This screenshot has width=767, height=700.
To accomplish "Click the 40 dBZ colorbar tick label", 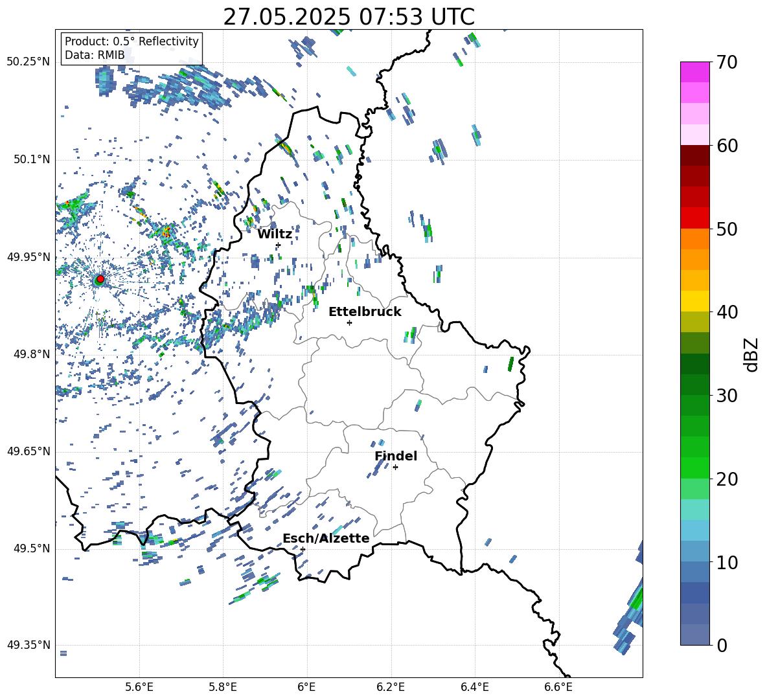I will pyautogui.click(x=727, y=312).
